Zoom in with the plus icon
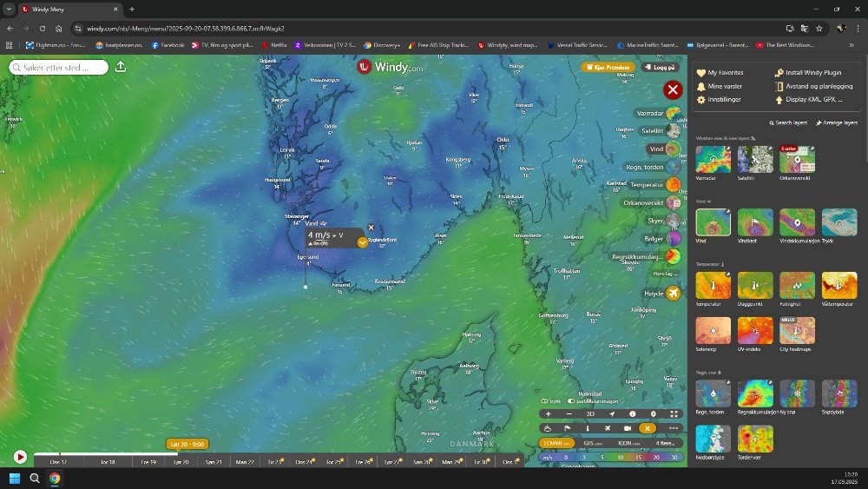 tap(548, 414)
